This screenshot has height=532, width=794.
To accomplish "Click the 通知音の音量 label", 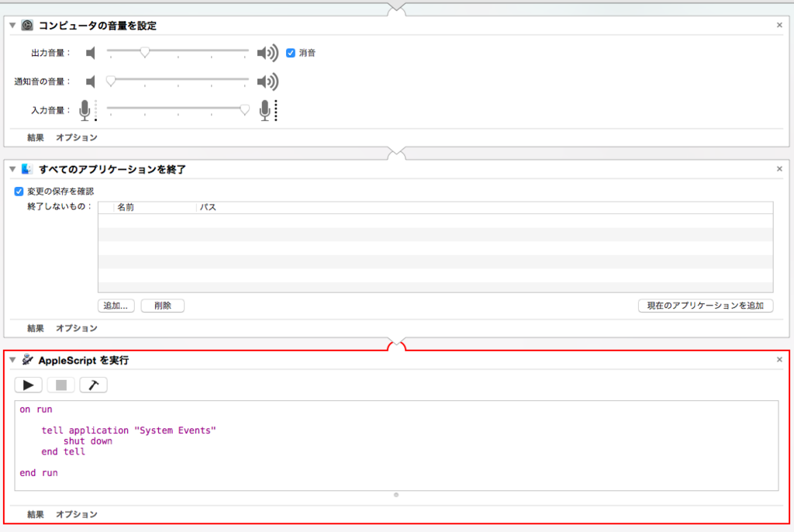I will 43,81.
